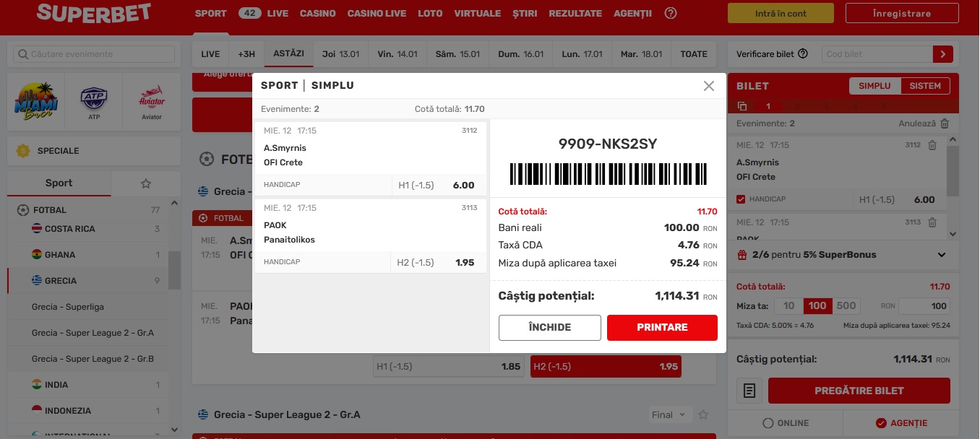Open the favorites star tab in sidebar
980x439 pixels.
click(146, 183)
